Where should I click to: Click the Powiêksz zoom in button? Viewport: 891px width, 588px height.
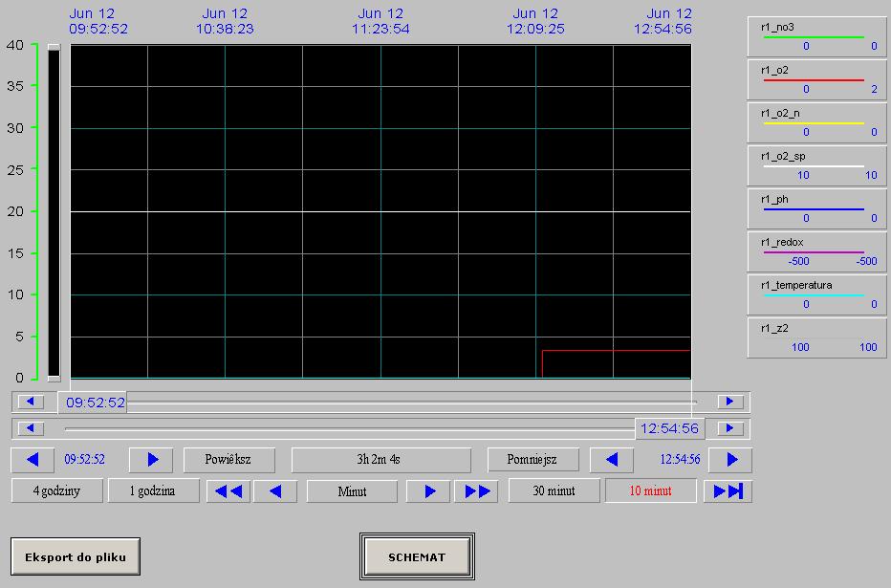229,460
